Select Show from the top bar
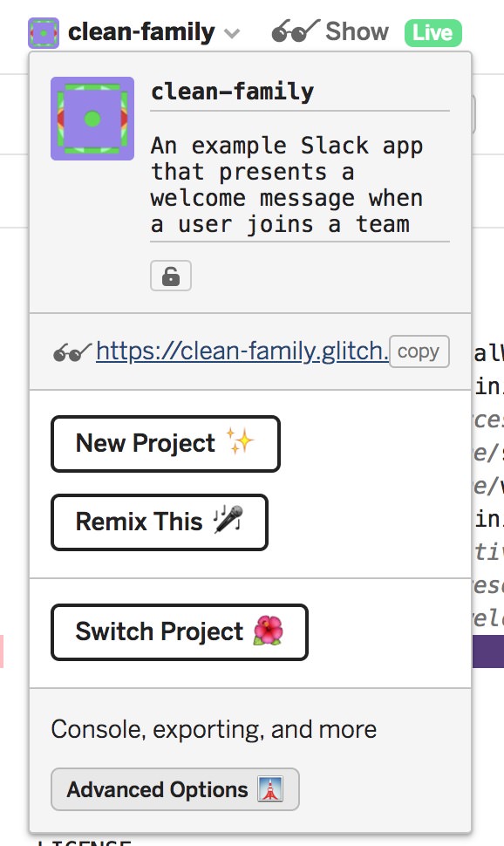This screenshot has width=504, height=846. point(356,31)
